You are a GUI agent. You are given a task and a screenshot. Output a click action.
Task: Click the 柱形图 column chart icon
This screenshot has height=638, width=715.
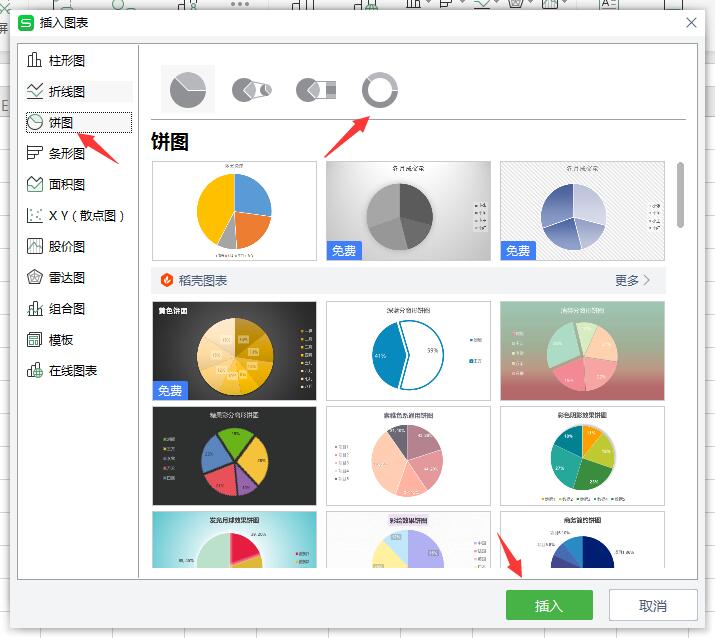click(x=34, y=60)
